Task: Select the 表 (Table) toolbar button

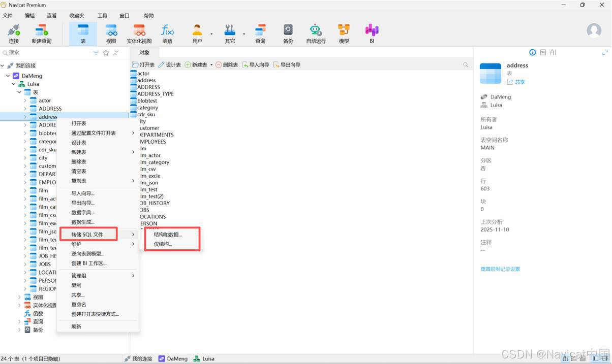Action: (x=83, y=34)
